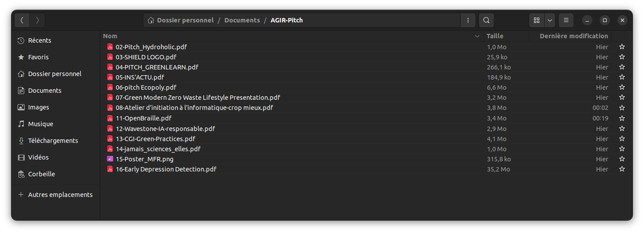Open the hamburger main menu

pos(566,20)
